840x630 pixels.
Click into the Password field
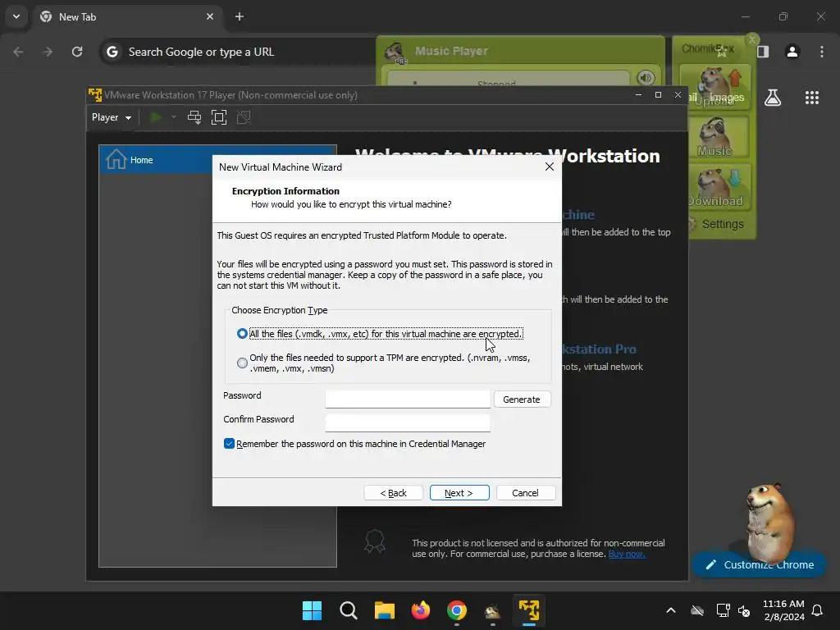[x=408, y=399]
